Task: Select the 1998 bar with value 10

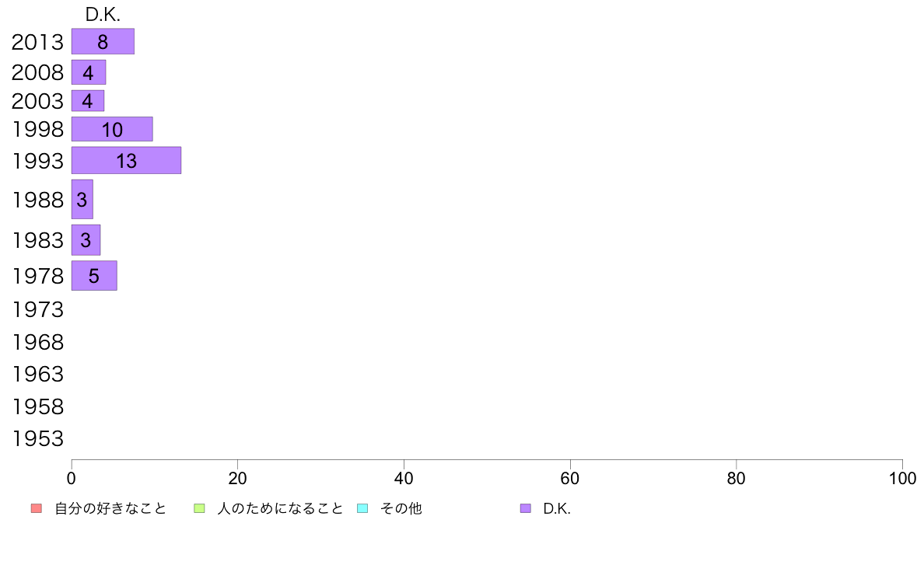Action: tap(112, 129)
